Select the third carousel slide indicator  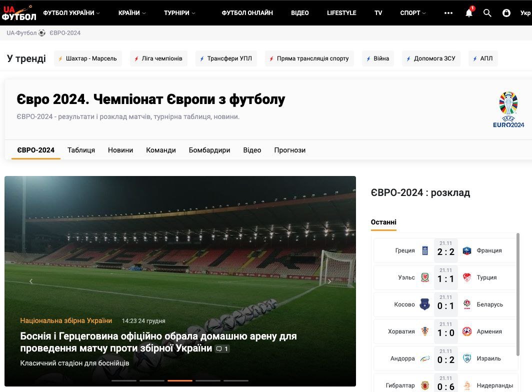[x=179, y=380]
